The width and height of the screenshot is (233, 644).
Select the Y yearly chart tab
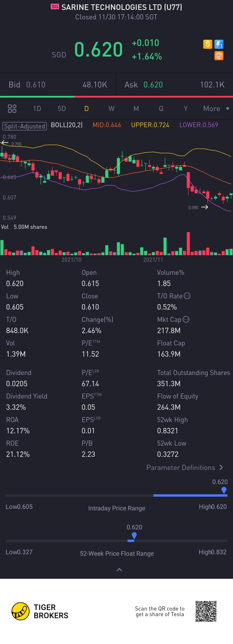coord(186,109)
